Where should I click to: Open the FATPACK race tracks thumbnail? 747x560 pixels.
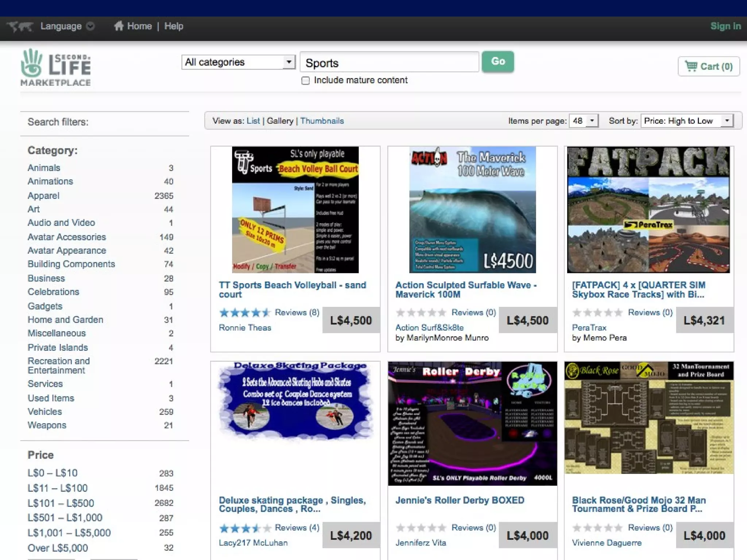coord(649,210)
